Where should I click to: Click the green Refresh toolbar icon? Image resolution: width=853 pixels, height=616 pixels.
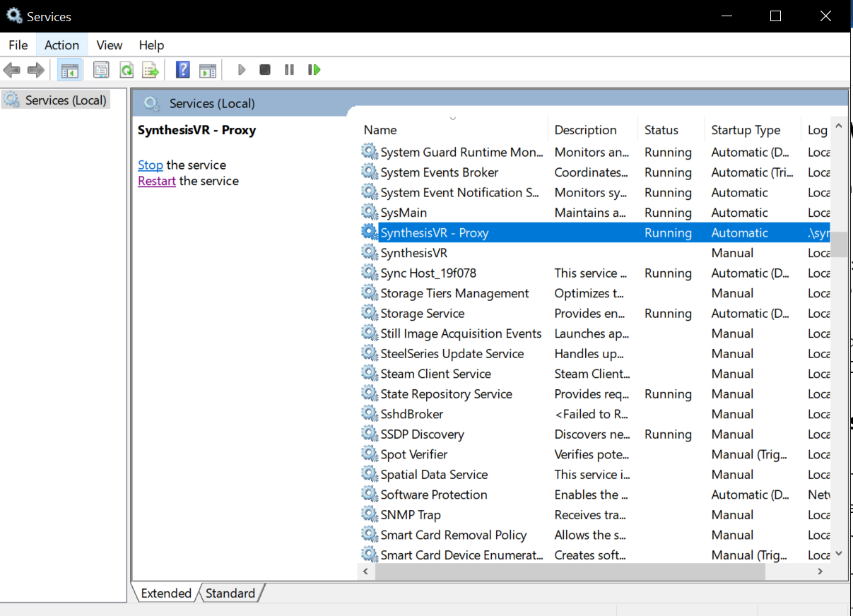tap(127, 70)
